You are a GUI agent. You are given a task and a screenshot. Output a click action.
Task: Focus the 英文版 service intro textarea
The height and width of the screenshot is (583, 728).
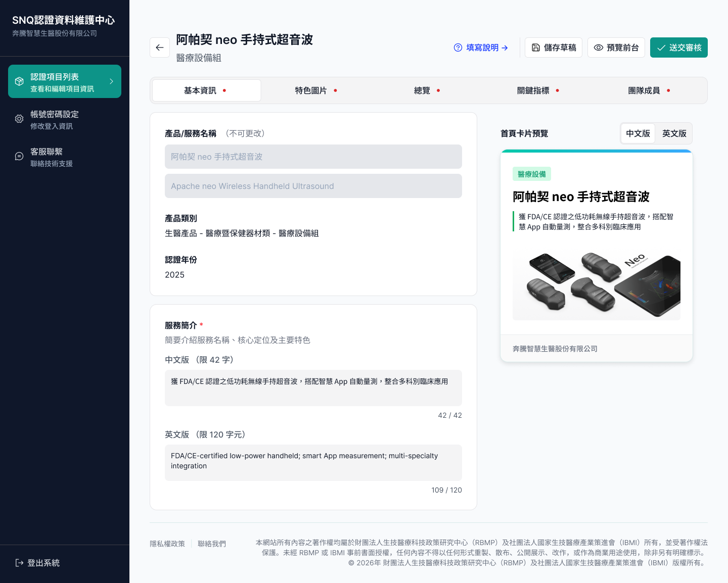[313, 463]
